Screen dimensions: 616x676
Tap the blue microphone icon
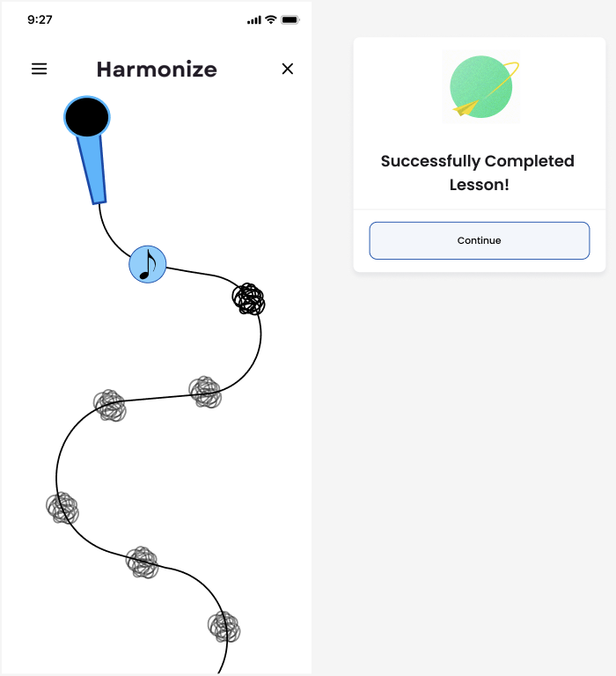(87, 150)
